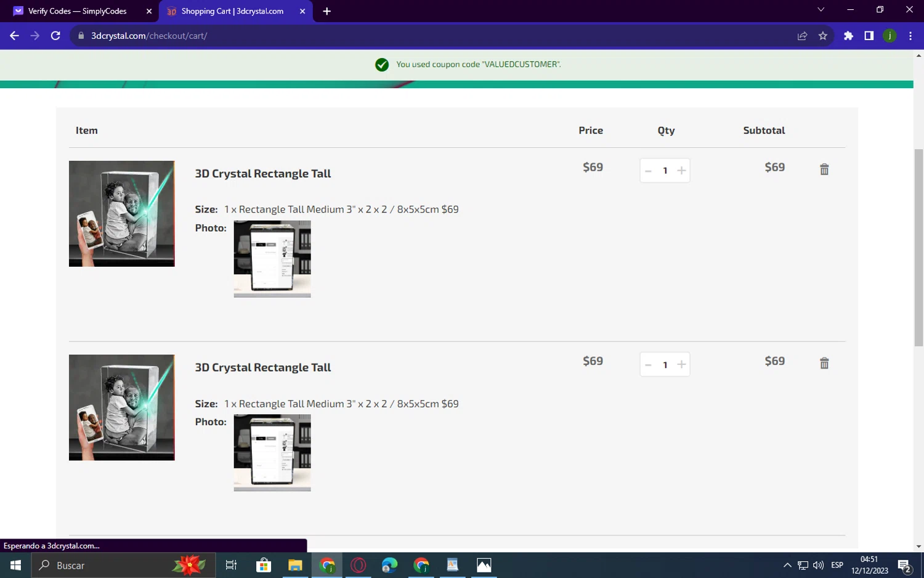Image resolution: width=924 pixels, height=578 pixels.
Task: Open File Explorer from taskbar
Action: click(x=295, y=565)
